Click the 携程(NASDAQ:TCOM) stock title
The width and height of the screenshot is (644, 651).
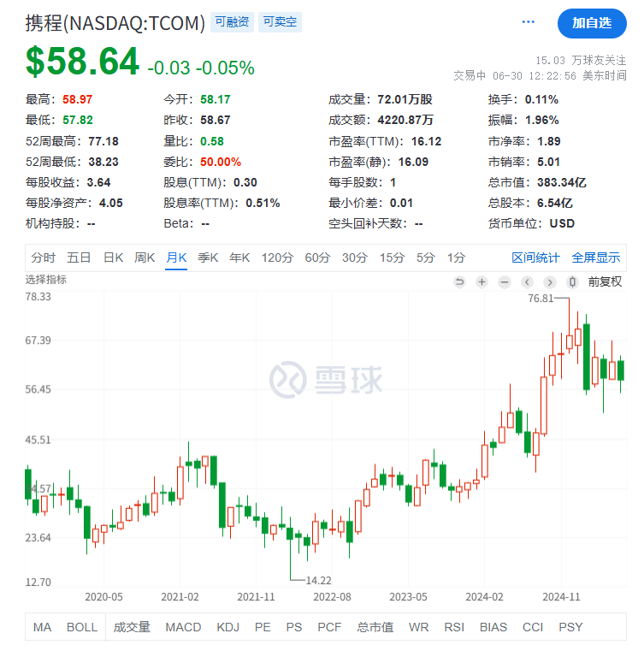[115, 23]
